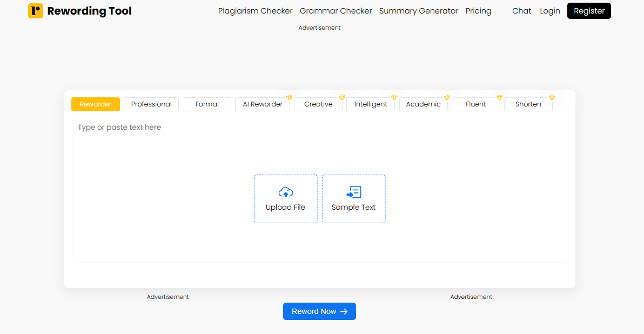Click the arrow icon in Reword Now
This screenshot has height=334, width=644.
(x=344, y=311)
